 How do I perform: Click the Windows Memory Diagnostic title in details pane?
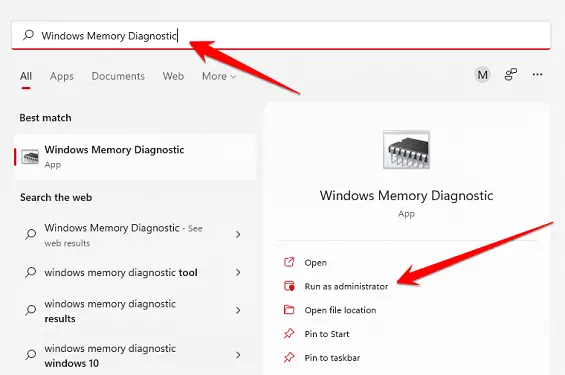(406, 196)
